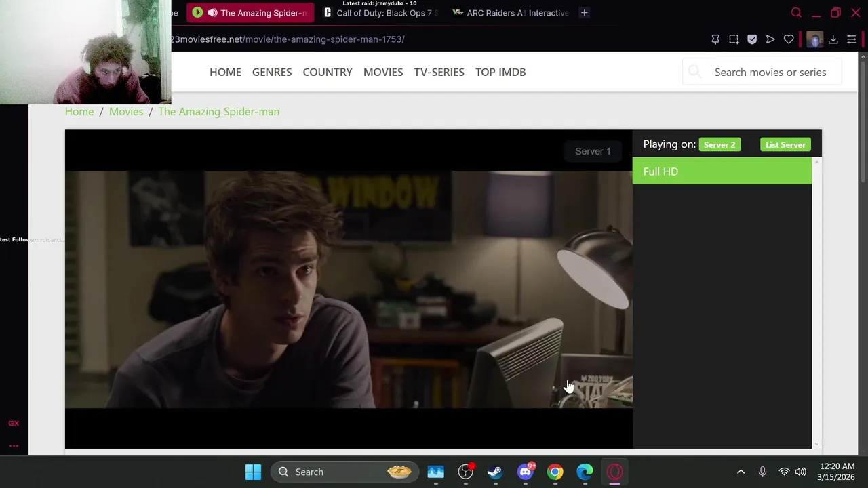This screenshot has height=488, width=868.
Task: Open the GENRES menu
Action: [272, 72]
